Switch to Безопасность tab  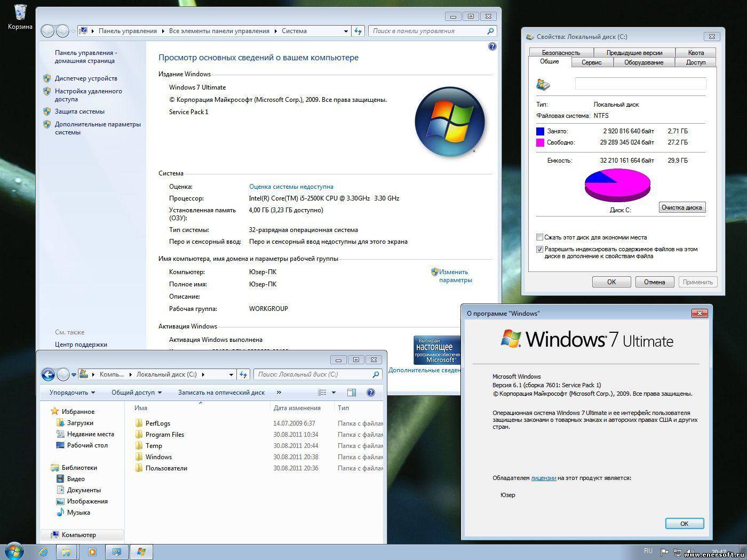(x=561, y=52)
